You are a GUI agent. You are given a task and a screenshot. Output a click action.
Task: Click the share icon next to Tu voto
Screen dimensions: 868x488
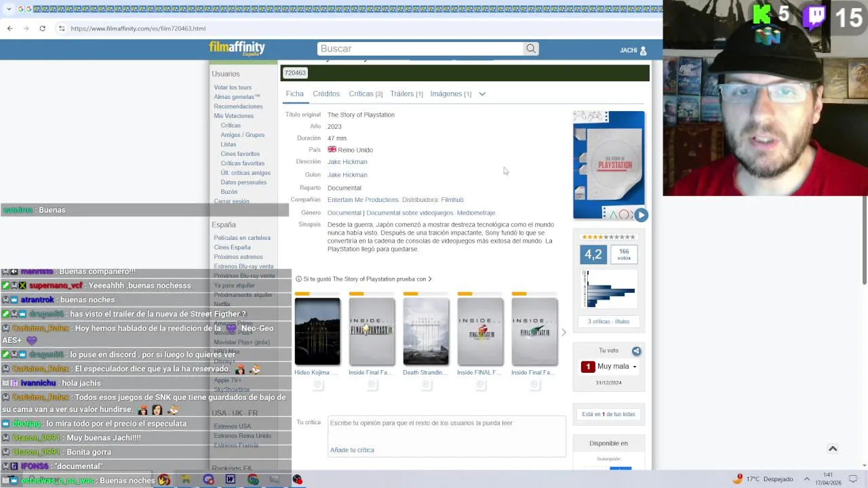pos(636,351)
